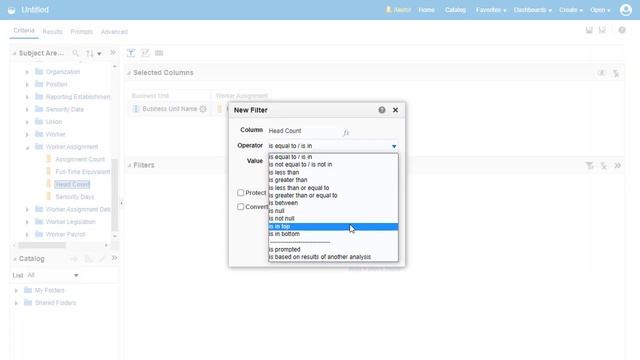
Task: Click the Save As icon
Action: [x=602, y=30]
